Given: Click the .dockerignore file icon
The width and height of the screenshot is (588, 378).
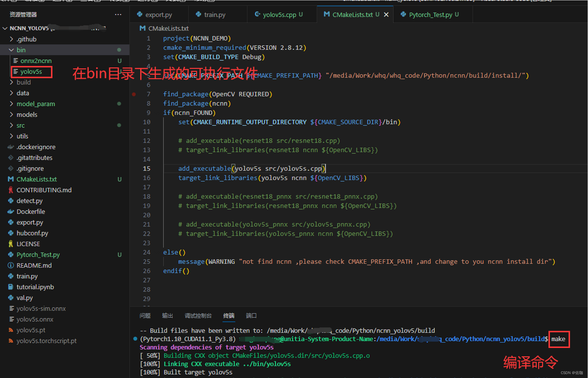Looking at the screenshot, I should 11,147.
